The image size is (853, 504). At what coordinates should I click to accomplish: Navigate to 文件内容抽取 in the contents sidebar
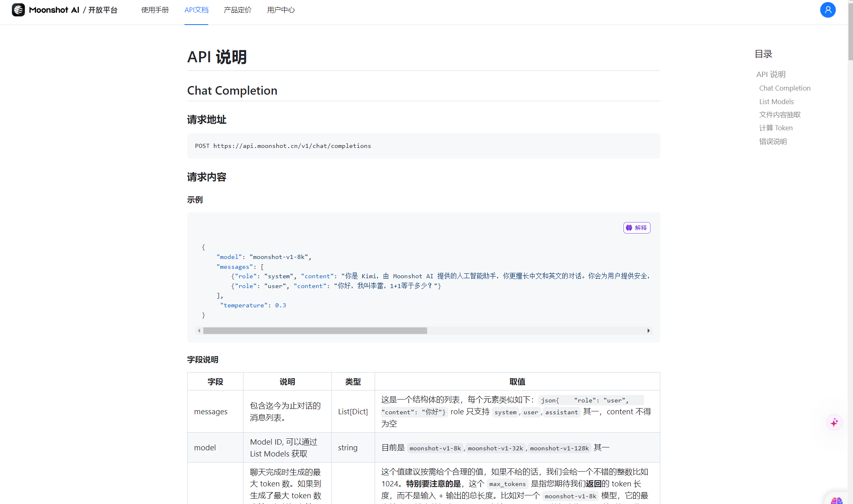pos(780,115)
